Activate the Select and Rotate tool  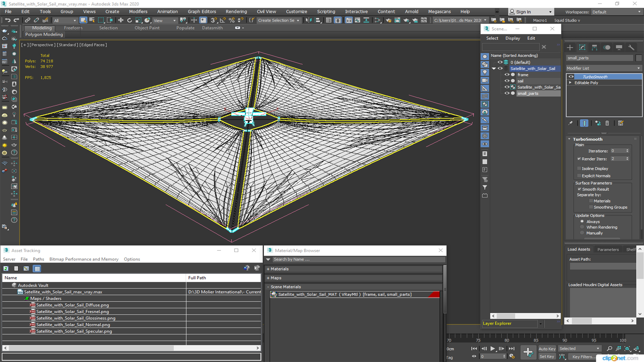(129, 20)
